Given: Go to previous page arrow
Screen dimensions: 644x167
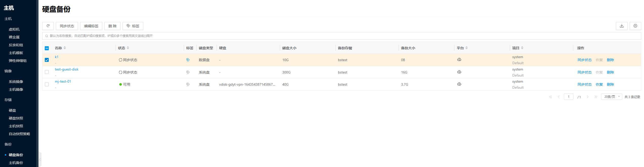Looking at the screenshot, I should coord(559,97).
